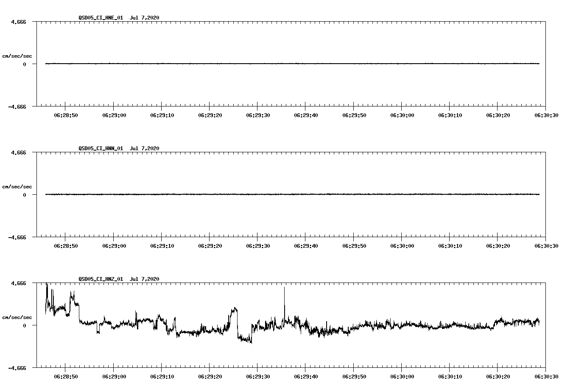The width and height of the screenshot is (576, 392).
Task: Click the 06:29:40 time label under HNN plot
Action: (306, 246)
